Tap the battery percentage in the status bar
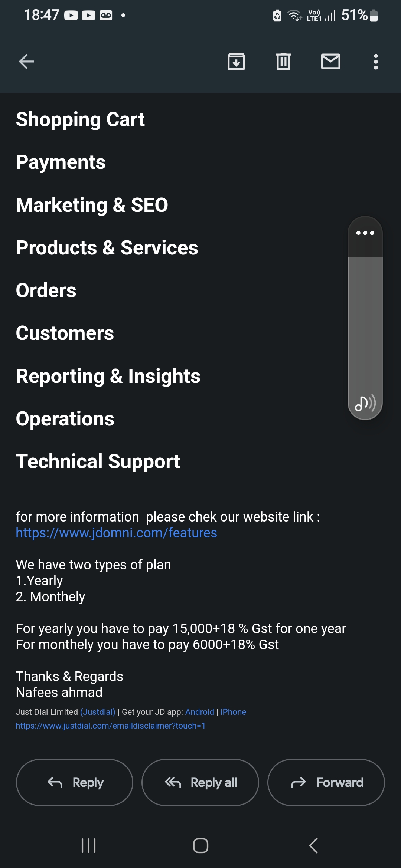Viewport: 401px width, 868px height. pyautogui.click(x=354, y=15)
